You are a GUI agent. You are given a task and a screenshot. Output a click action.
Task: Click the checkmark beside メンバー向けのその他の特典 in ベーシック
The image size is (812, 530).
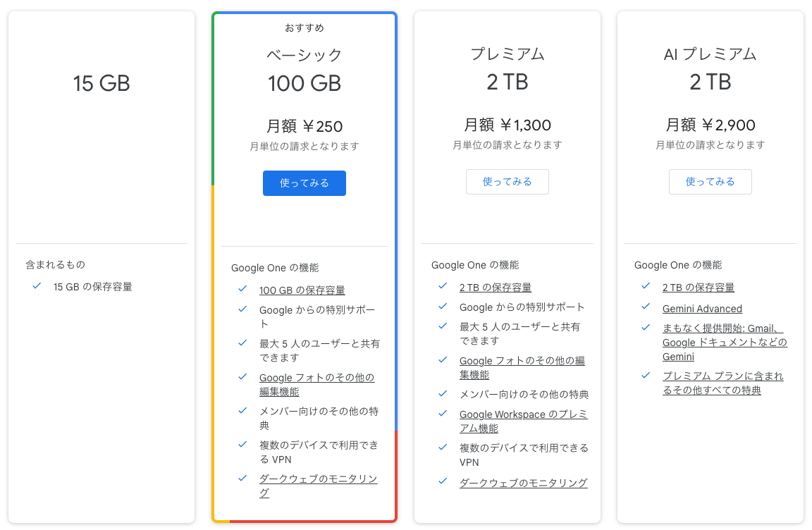(x=242, y=411)
